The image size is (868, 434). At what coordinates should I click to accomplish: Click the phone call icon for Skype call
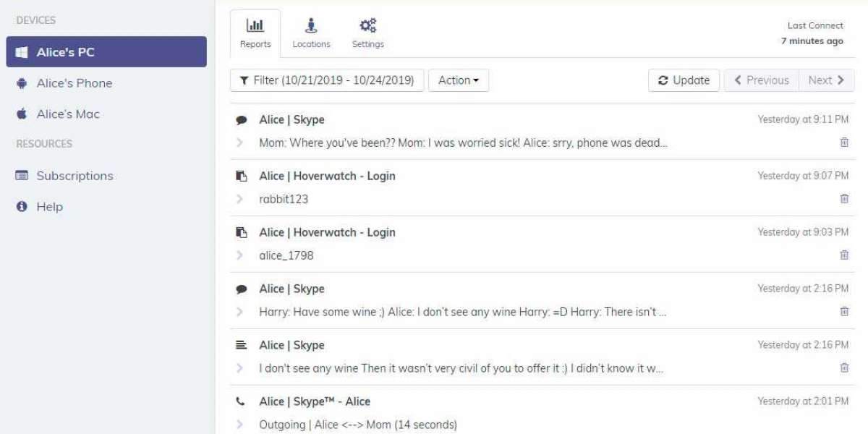(242, 401)
